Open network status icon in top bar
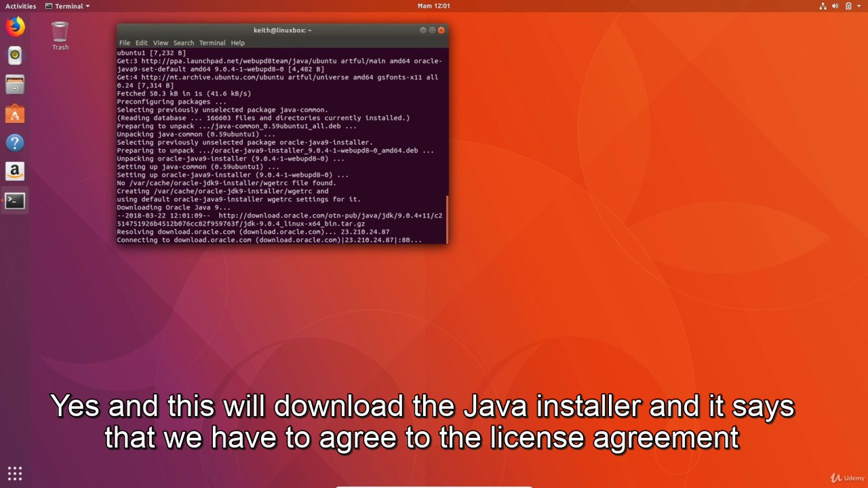868x488 pixels. (x=823, y=6)
